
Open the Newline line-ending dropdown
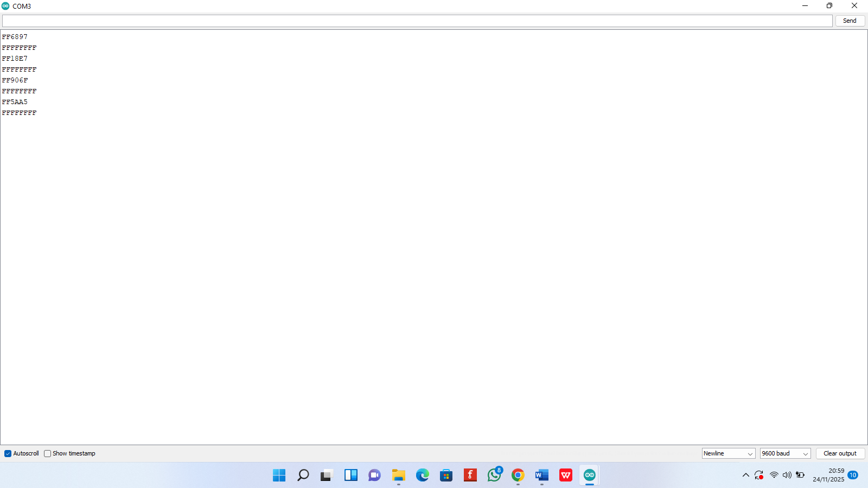pyautogui.click(x=728, y=453)
